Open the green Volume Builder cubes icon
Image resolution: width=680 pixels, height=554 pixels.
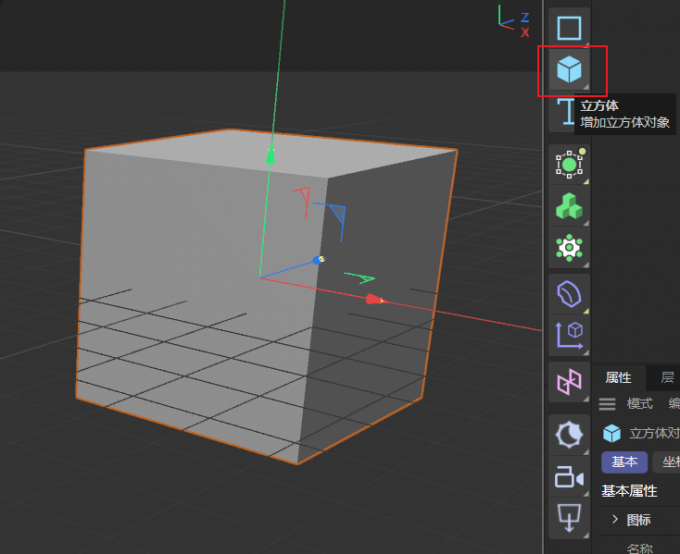(x=569, y=206)
